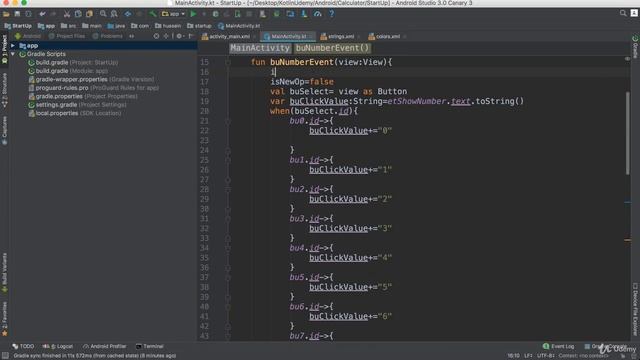
Task: Open Android Profiler tool window button
Action: pos(104,346)
